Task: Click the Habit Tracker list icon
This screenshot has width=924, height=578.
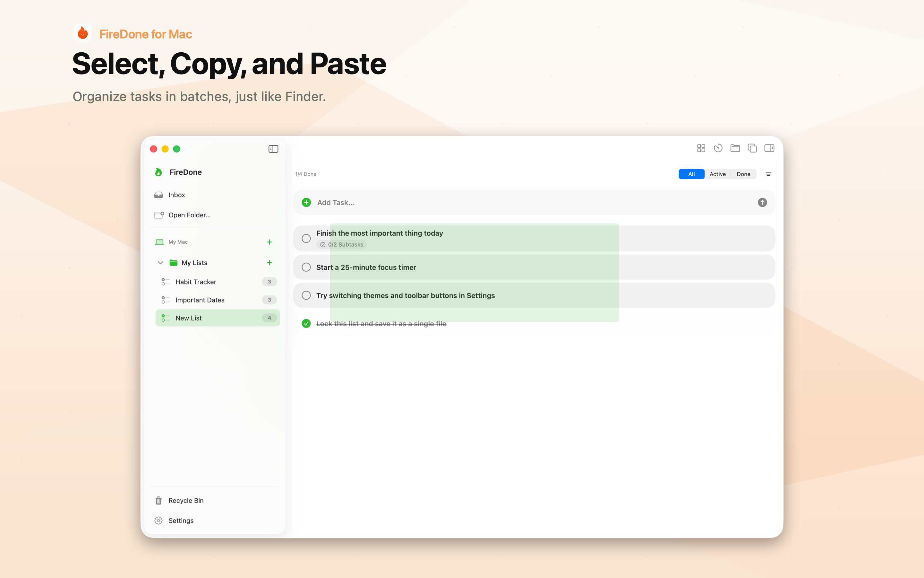Action: pos(165,282)
